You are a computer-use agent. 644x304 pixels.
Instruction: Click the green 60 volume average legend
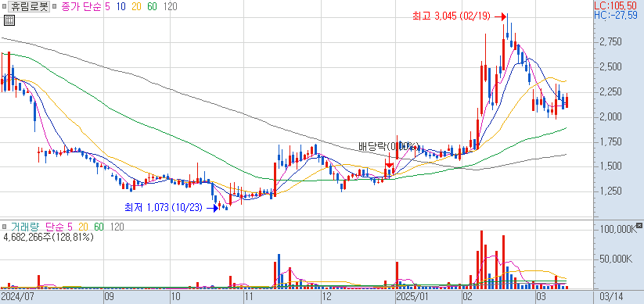(99, 227)
